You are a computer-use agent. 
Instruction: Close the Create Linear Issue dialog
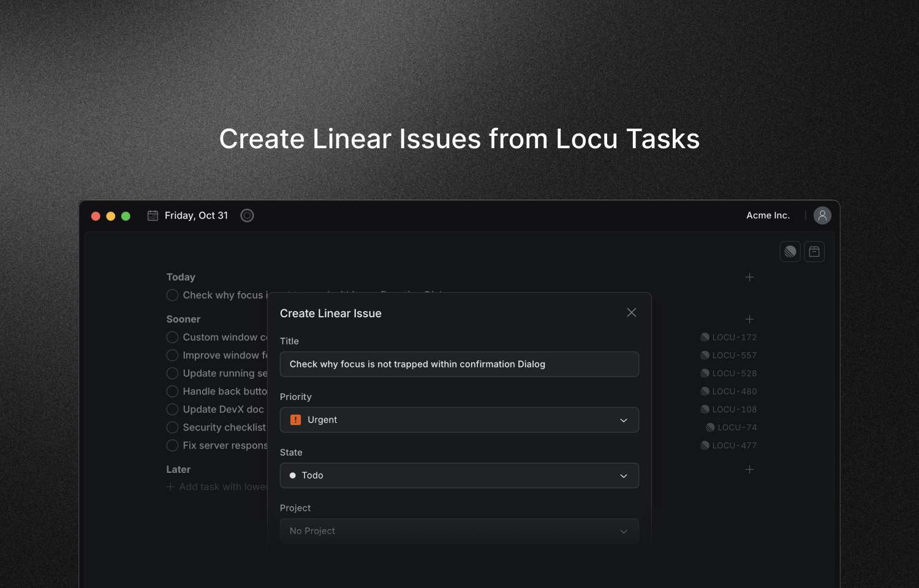tap(631, 312)
